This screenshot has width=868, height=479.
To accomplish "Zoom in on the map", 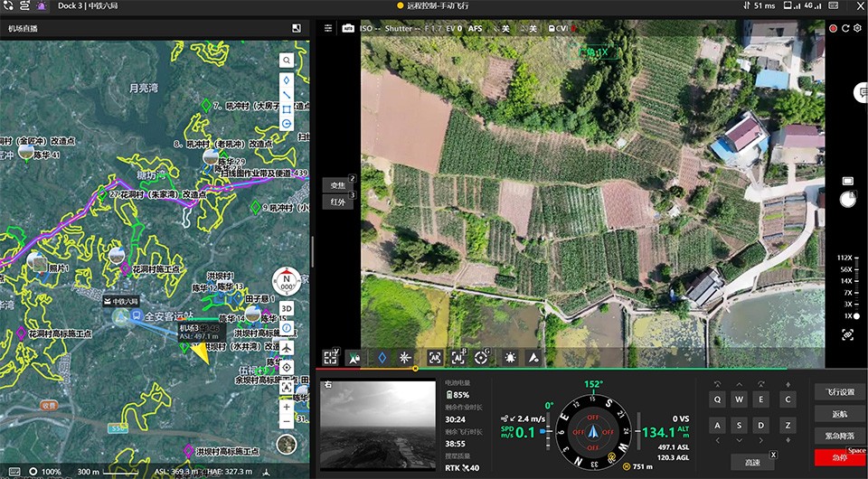I will point(287,407).
